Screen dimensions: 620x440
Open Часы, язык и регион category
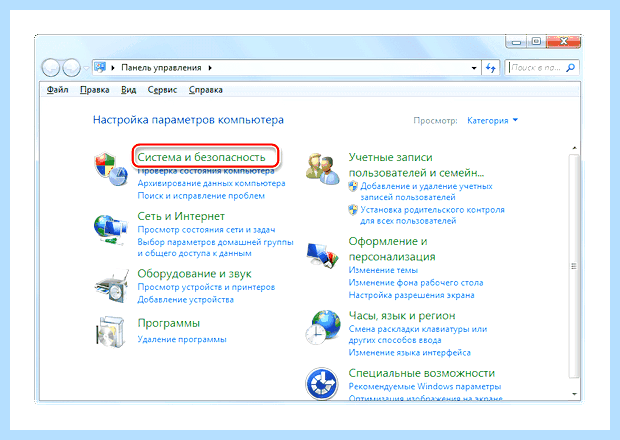tap(402, 316)
